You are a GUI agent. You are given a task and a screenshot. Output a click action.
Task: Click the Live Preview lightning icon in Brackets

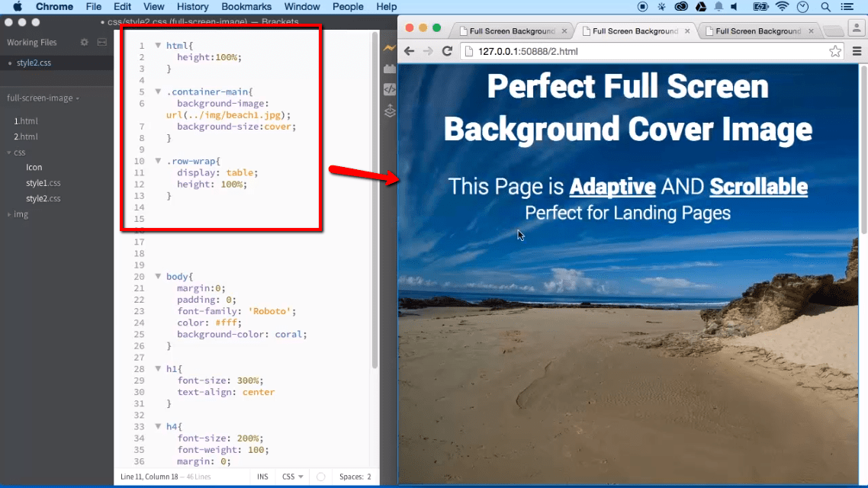point(389,48)
